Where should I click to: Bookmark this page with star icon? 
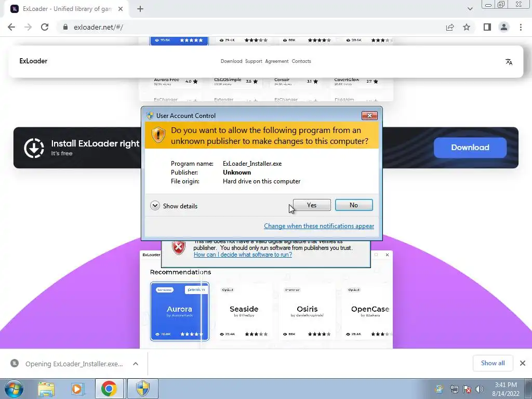pos(467,27)
